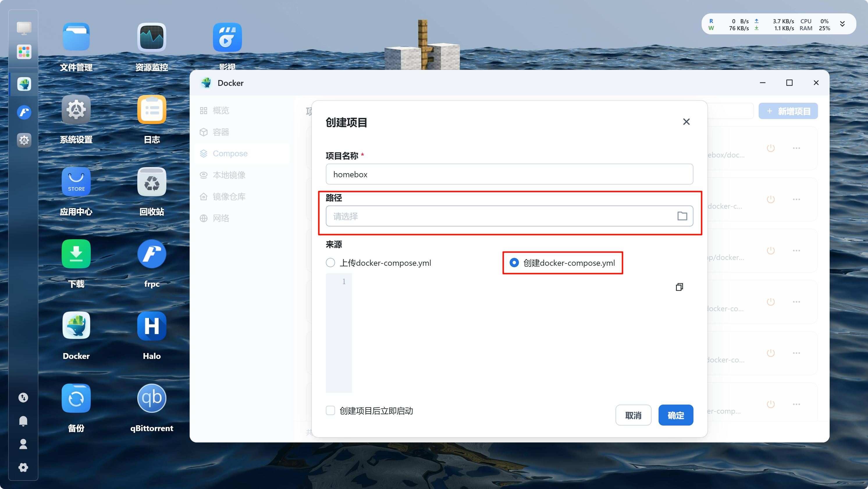
Task: Minimize the Docker window
Action: (762, 83)
